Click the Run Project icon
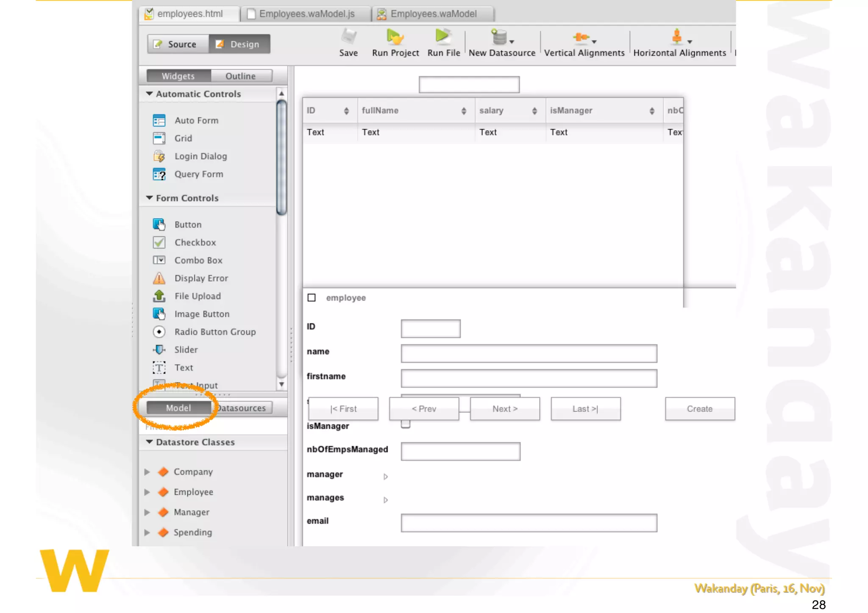The width and height of the screenshot is (868, 613). (x=395, y=37)
